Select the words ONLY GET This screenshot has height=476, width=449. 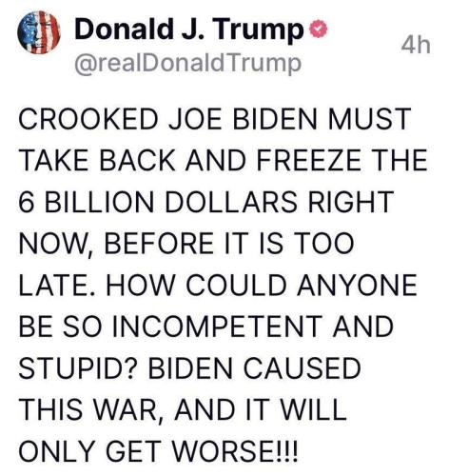(88, 451)
